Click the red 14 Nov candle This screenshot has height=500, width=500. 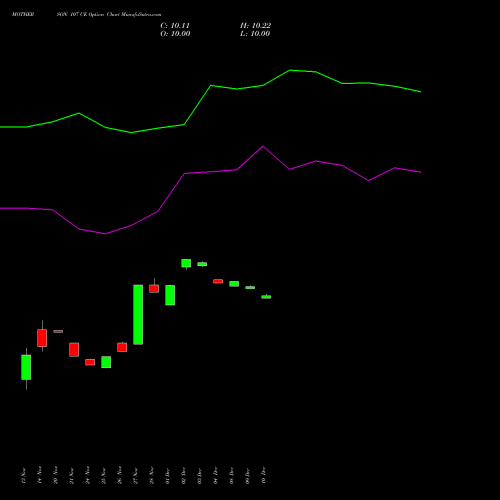[42, 338]
